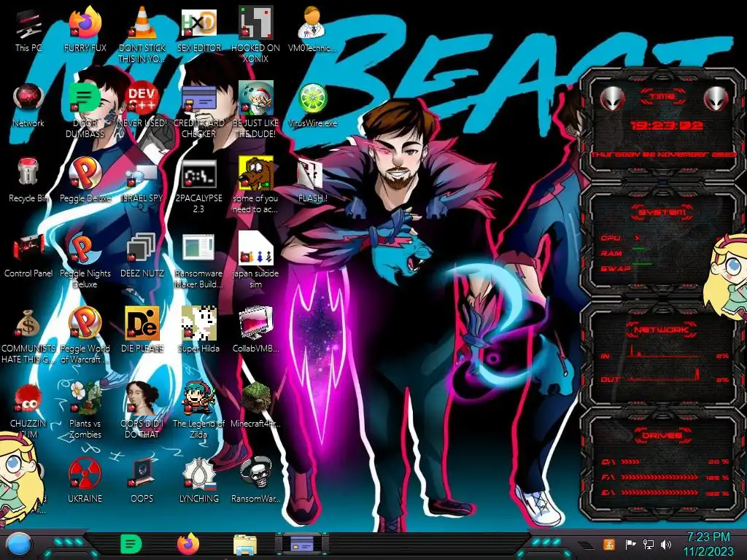The height and width of the screenshot is (560, 747).
Task: Click the Start orb button
Action: coord(19,545)
